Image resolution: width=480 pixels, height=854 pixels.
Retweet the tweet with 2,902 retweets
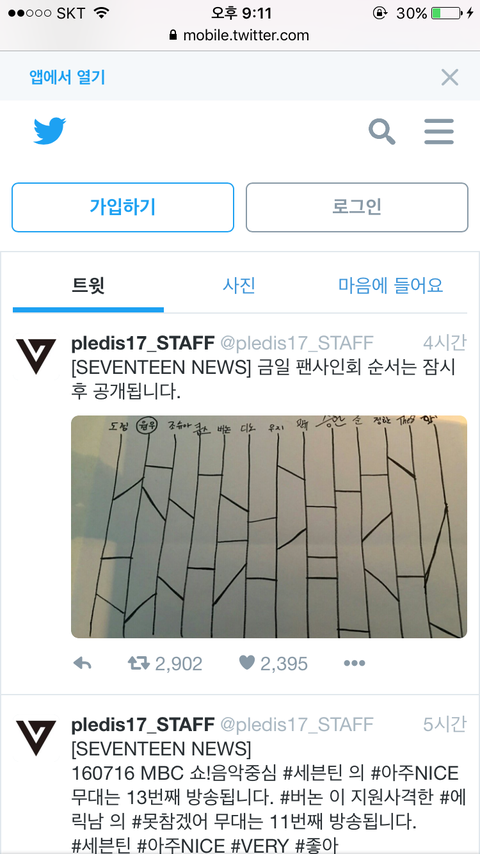click(137, 663)
